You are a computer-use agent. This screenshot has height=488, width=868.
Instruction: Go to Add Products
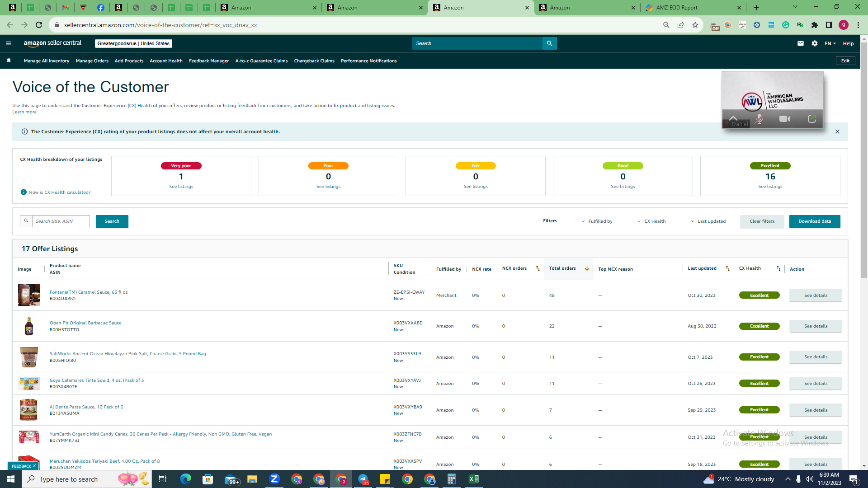[129, 61]
